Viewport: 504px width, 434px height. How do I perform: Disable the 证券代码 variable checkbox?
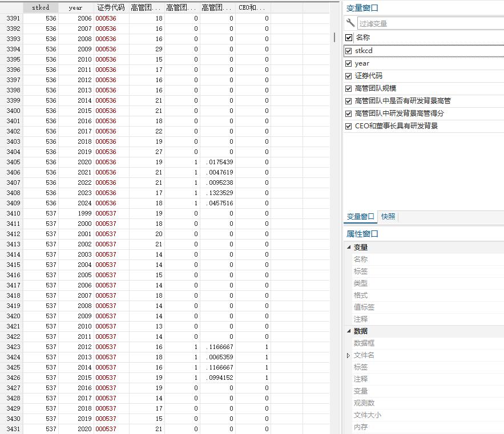pos(348,76)
